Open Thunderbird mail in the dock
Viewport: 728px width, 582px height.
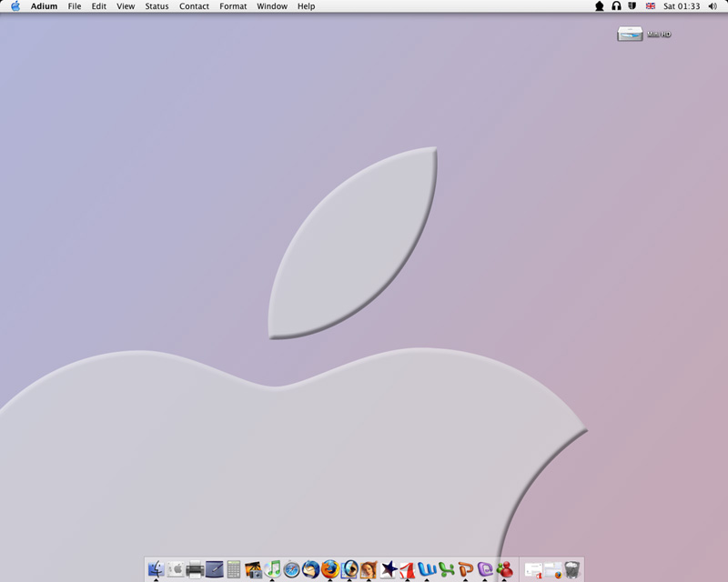310,570
